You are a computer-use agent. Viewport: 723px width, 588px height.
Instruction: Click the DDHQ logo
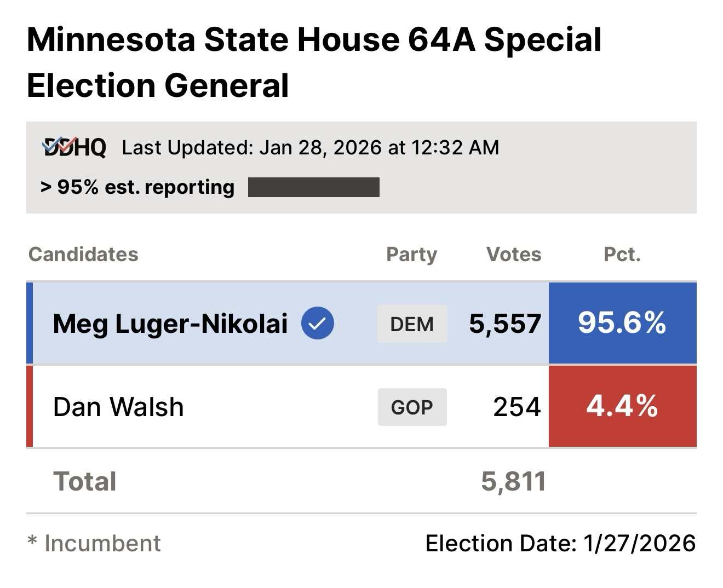(x=74, y=147)
